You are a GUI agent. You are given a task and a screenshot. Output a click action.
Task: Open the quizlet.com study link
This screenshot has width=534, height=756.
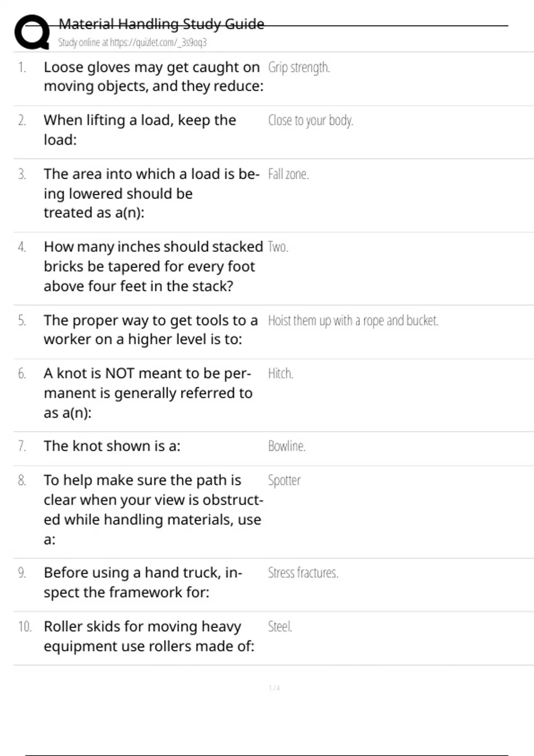[132, 43]
